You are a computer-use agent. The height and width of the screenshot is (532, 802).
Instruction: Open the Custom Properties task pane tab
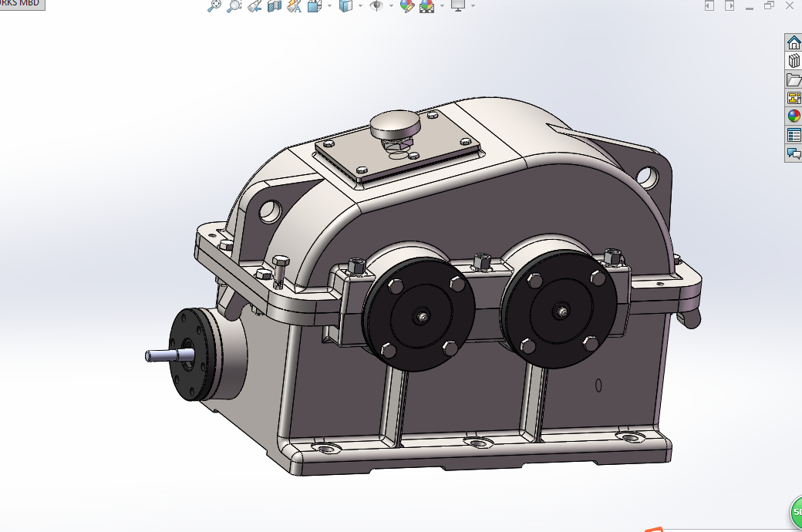794,135
